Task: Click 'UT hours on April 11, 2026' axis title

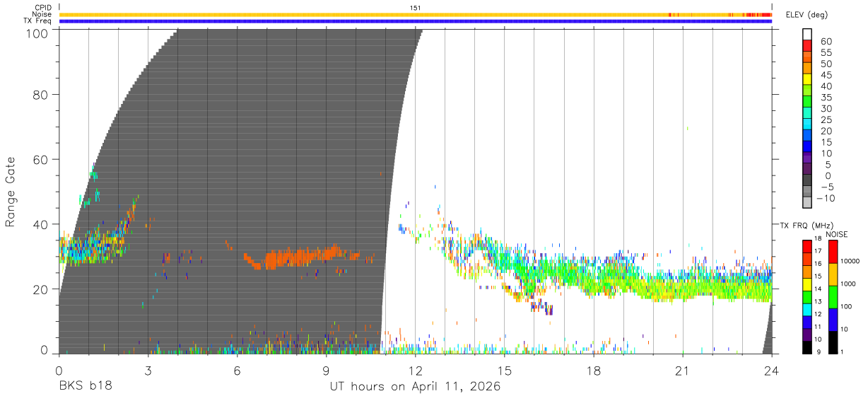Action: (415, 387)
